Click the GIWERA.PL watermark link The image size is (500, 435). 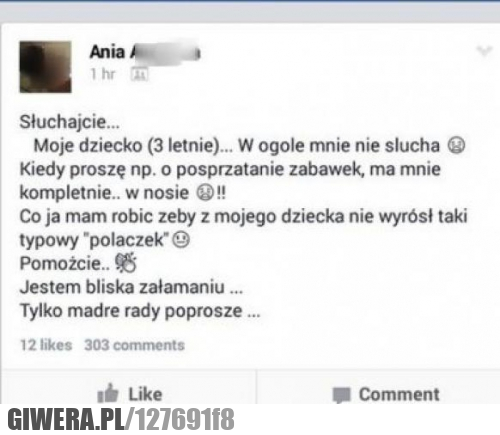[x=65, y=419]
